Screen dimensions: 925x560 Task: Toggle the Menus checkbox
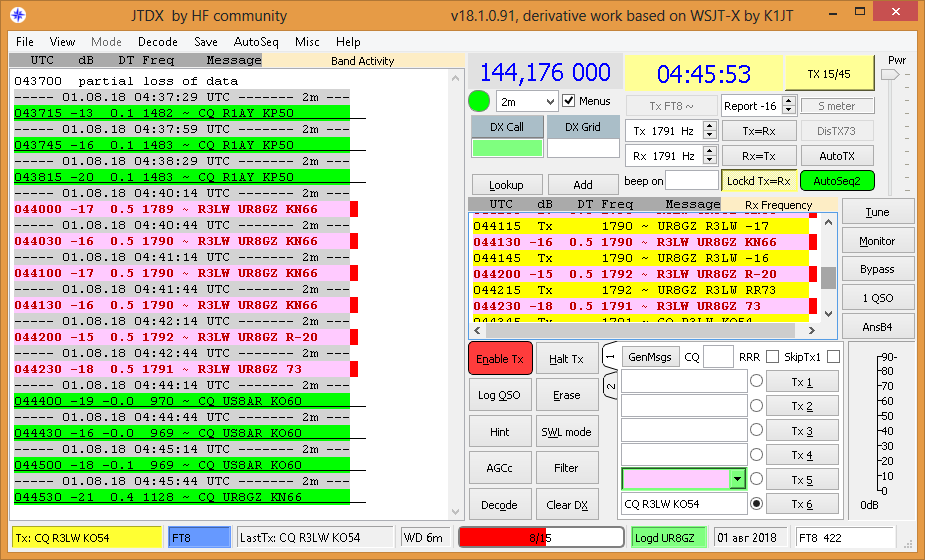[x=569, y=101]
